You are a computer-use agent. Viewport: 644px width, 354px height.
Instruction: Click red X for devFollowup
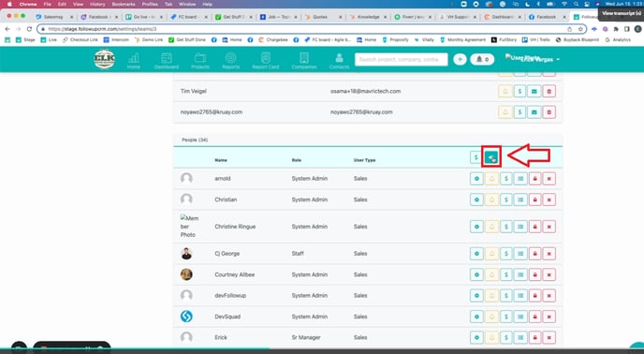point(549,296)
